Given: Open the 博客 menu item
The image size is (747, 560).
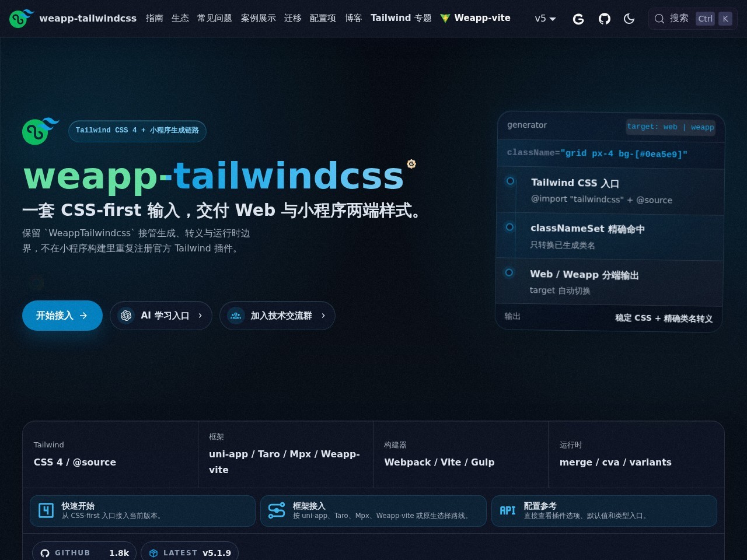Looking at the screenshot, I should coord(354,18).
